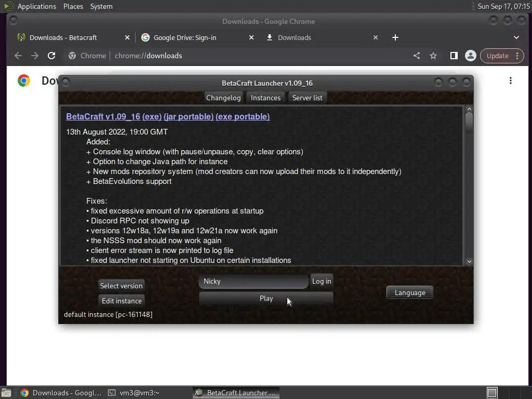Open the (exe) download link
The height and width of the screenshot is (399, 532).
(x=152, y=117)
